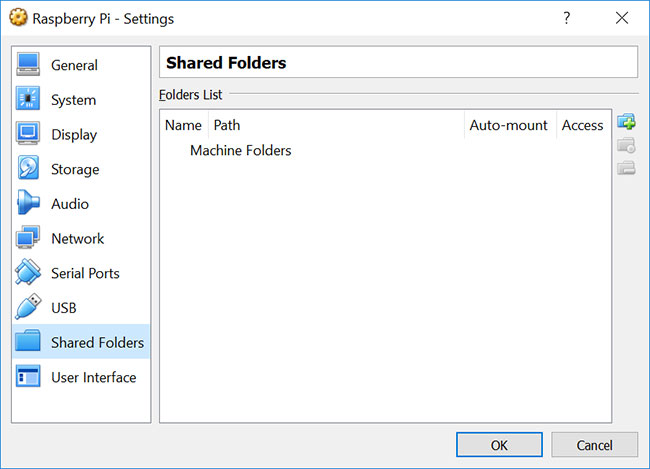Select the Machine Folders row
The height and width of the screenshot is (469, 650).
point(385,151)
